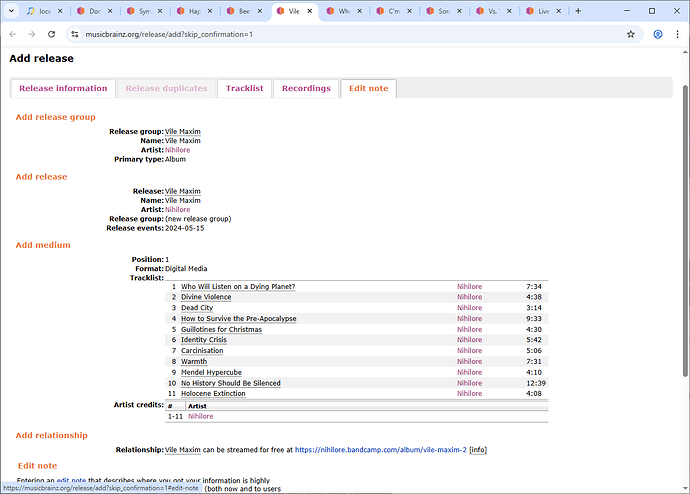Click duration 12:39 of No History Should Be Silenced

(536, 383)
